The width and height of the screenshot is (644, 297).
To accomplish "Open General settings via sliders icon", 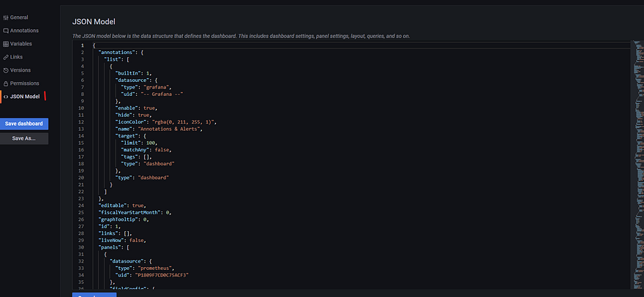I will tap(6, 18).
